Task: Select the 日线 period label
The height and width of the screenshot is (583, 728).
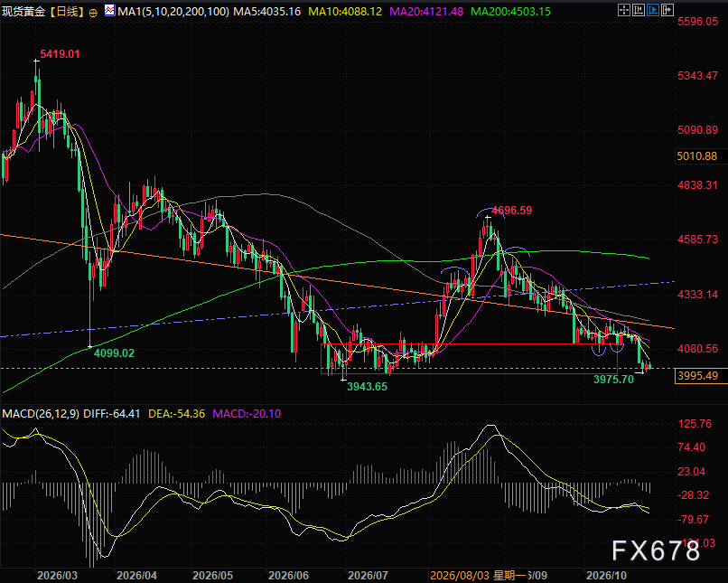Action: pyautogui.click(x=68, y=11)
